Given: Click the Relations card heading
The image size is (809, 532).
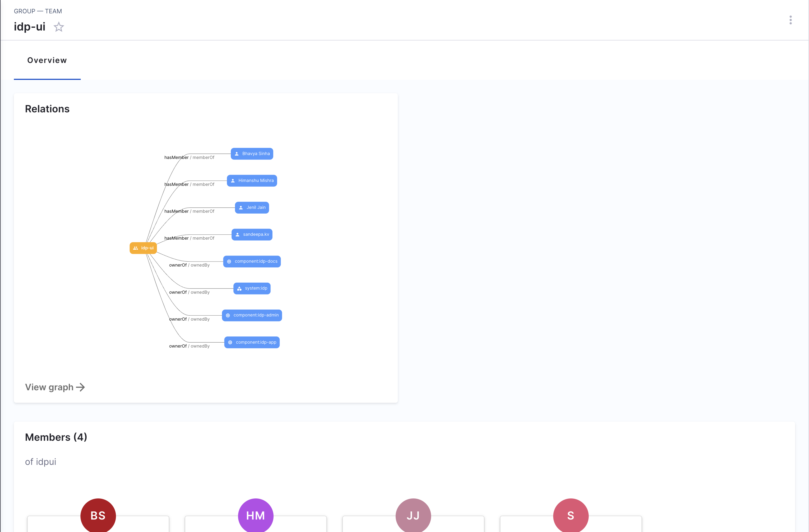Looking at the screenshot, I should point(47,109).
